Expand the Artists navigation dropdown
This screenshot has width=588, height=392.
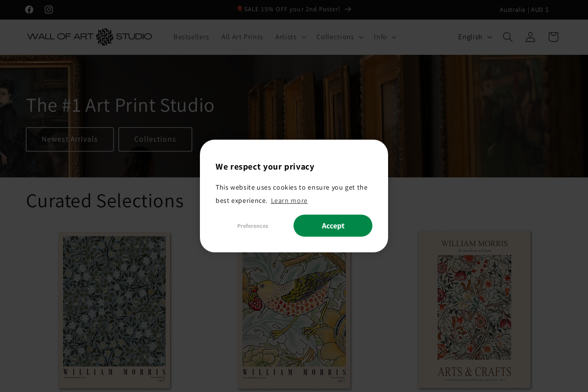tap(290, 37)
